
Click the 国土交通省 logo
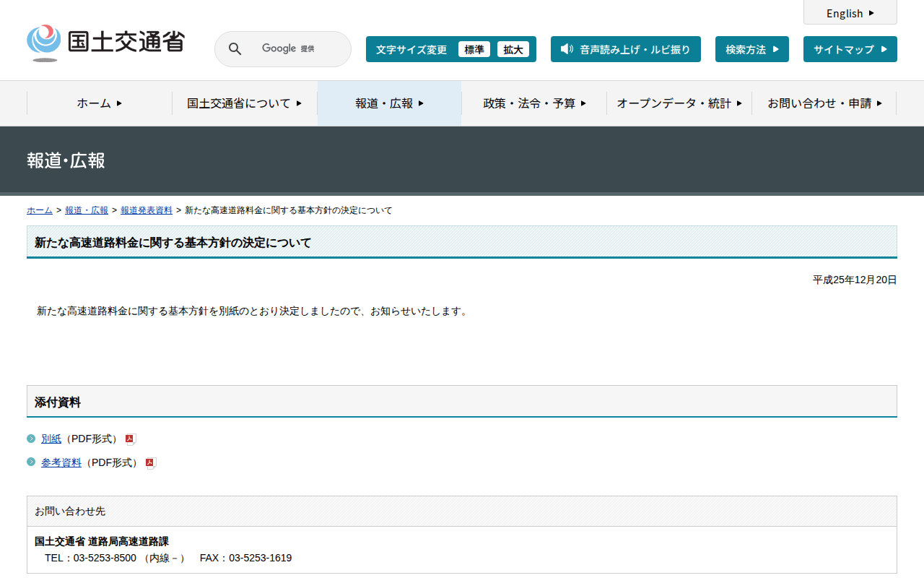pos(105,43)
